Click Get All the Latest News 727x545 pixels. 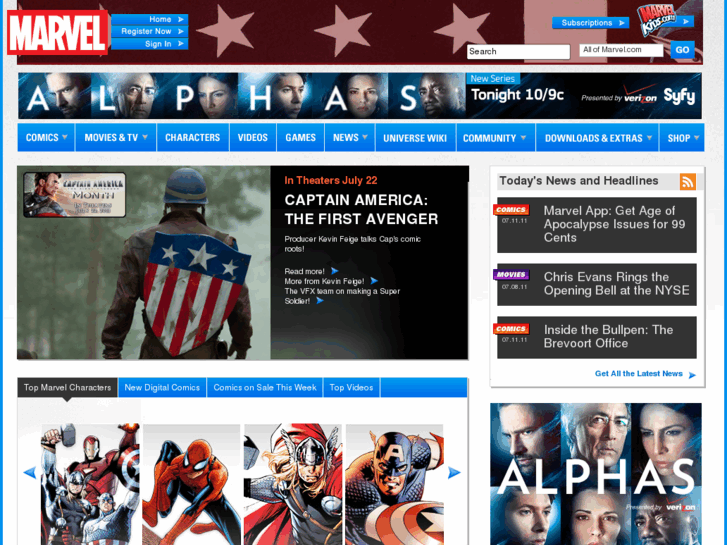(638, 374)
